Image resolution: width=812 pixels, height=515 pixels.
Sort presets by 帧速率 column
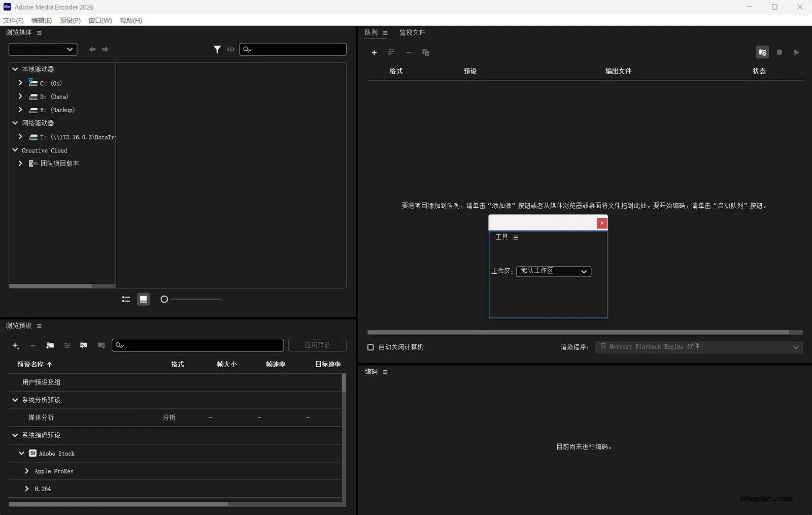276,365
